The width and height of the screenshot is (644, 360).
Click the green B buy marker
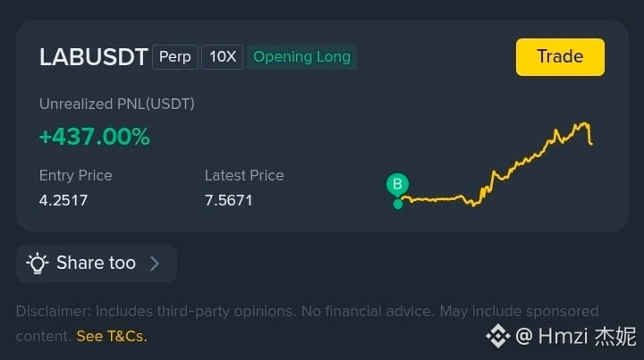pyautogui.click(x=397, y=184)
